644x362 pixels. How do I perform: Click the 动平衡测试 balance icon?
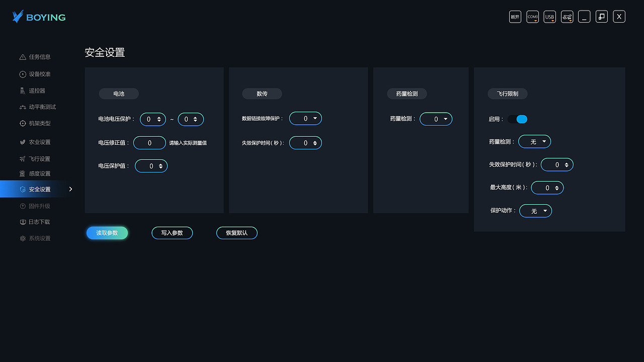pyautogui.click(x=23, y=107)
